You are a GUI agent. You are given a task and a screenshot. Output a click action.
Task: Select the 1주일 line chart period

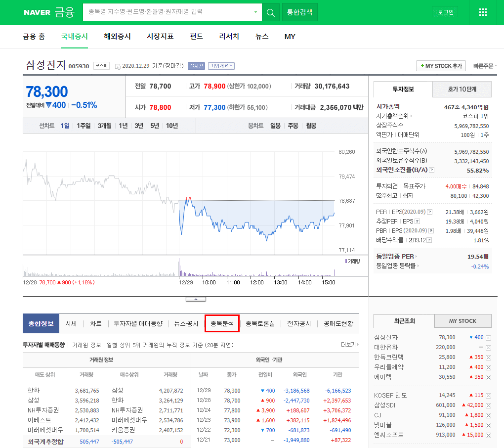tap(84, 126)
